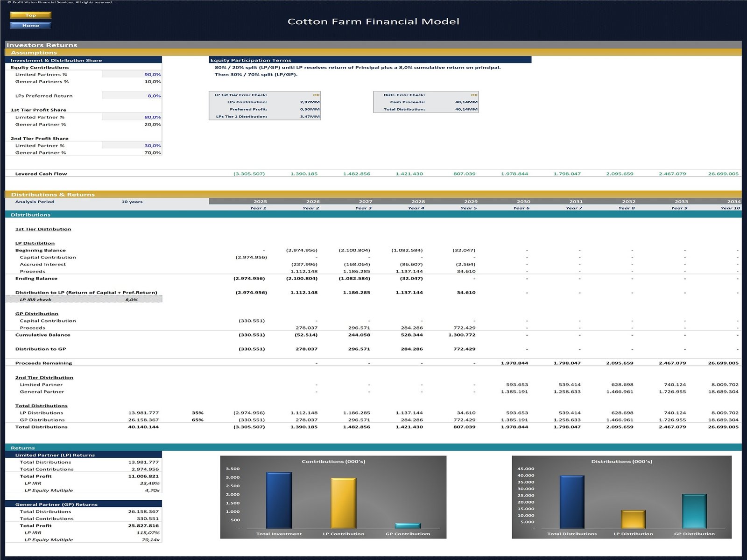Screen dimensions: 747x560
Task: Select the yellow LP Distribution chart bar
Action: [x=633, y=519]
